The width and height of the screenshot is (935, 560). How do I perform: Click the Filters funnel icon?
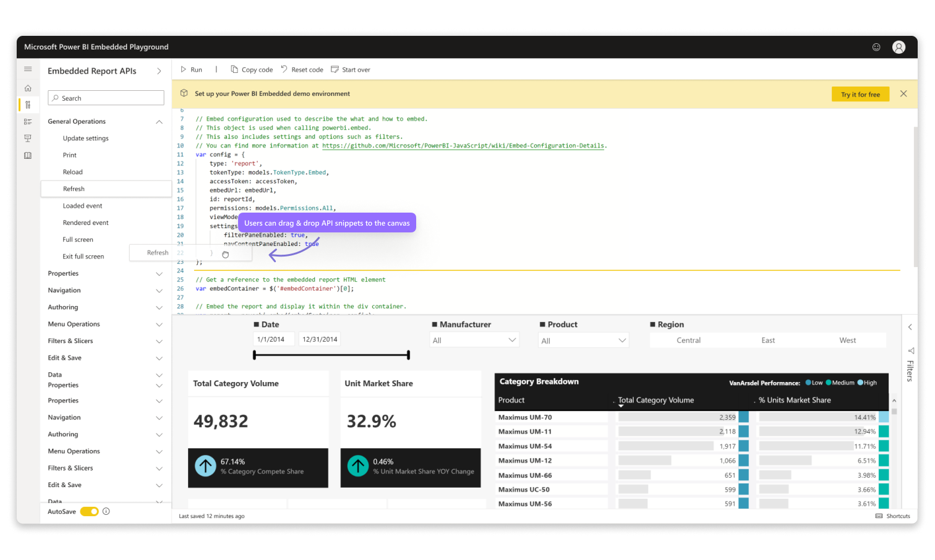910,350
